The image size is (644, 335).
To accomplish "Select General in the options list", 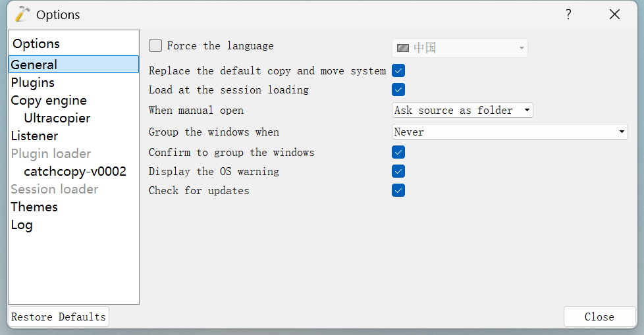I will pyautogui.click(x=34, y=64).
